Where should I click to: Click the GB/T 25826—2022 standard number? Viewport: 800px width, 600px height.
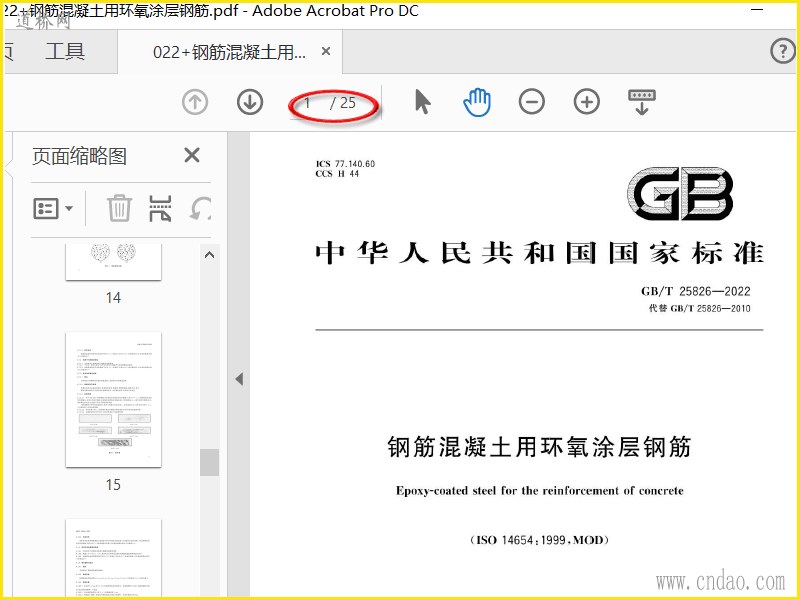click(695, 291)
